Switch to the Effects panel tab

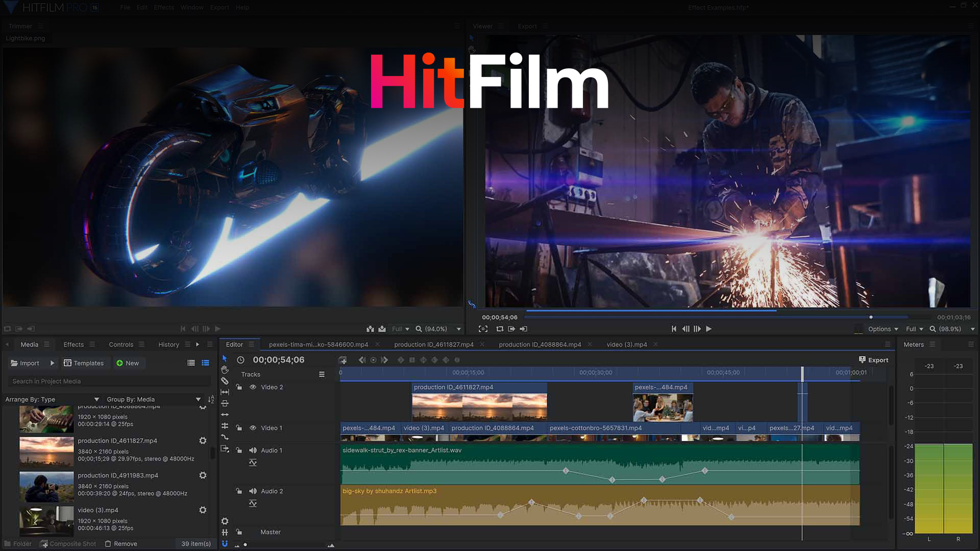click(73, 344)
